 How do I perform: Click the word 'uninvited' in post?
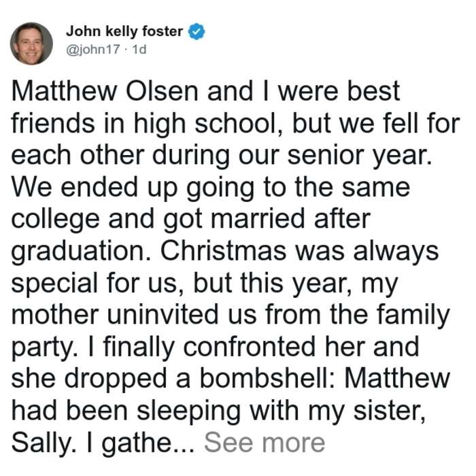tap(163, 314)
